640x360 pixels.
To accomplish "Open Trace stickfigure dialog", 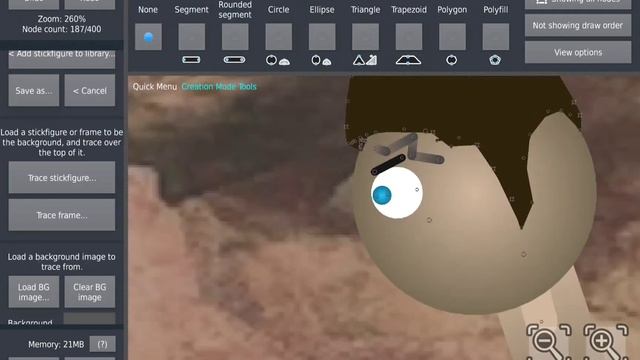I will (62, 177).
